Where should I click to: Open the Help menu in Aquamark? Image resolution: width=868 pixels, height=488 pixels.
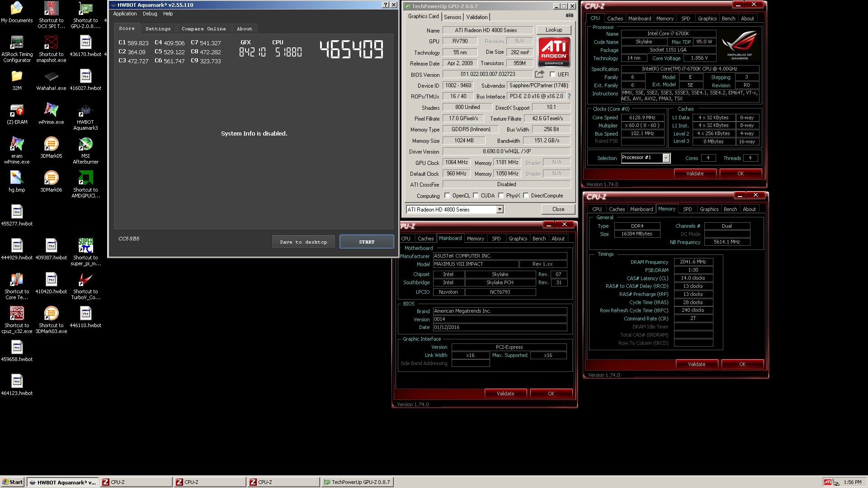click(168, 14)
